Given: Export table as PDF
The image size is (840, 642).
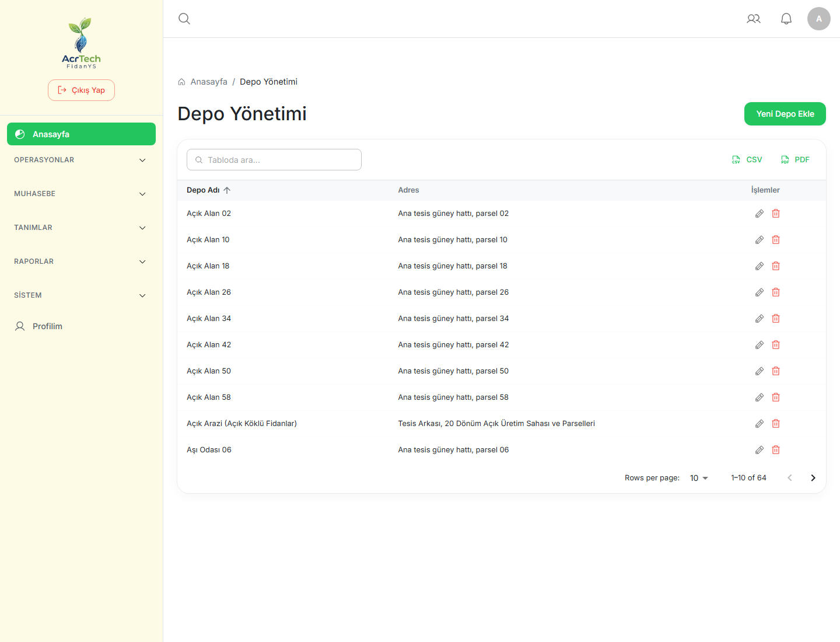Looking at the screenshot, I should tap(796, 160).
